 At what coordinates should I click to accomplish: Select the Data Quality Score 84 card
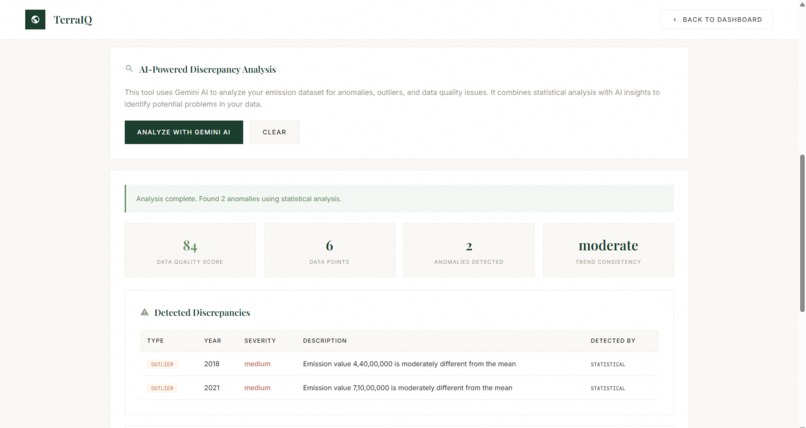point(190,250)
